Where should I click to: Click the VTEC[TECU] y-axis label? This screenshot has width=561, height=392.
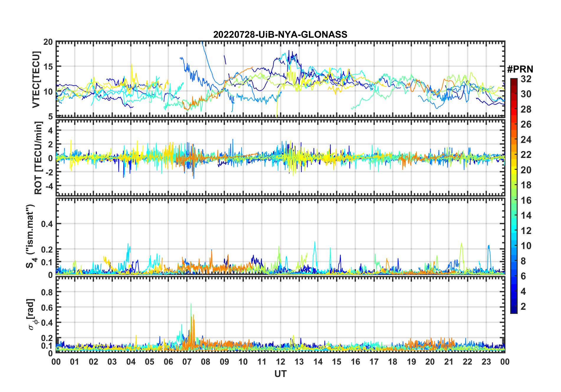(36, 80)
